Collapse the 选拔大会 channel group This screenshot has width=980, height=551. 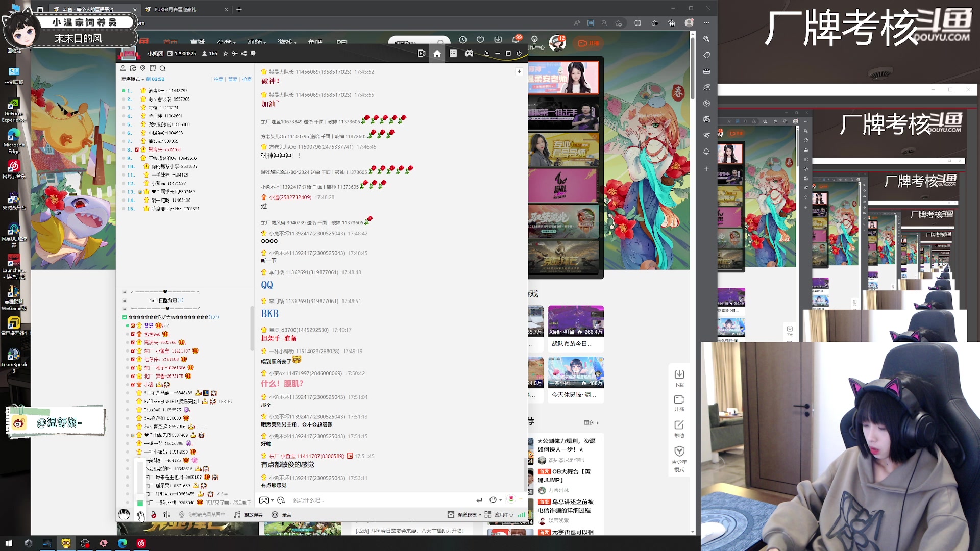124,317
